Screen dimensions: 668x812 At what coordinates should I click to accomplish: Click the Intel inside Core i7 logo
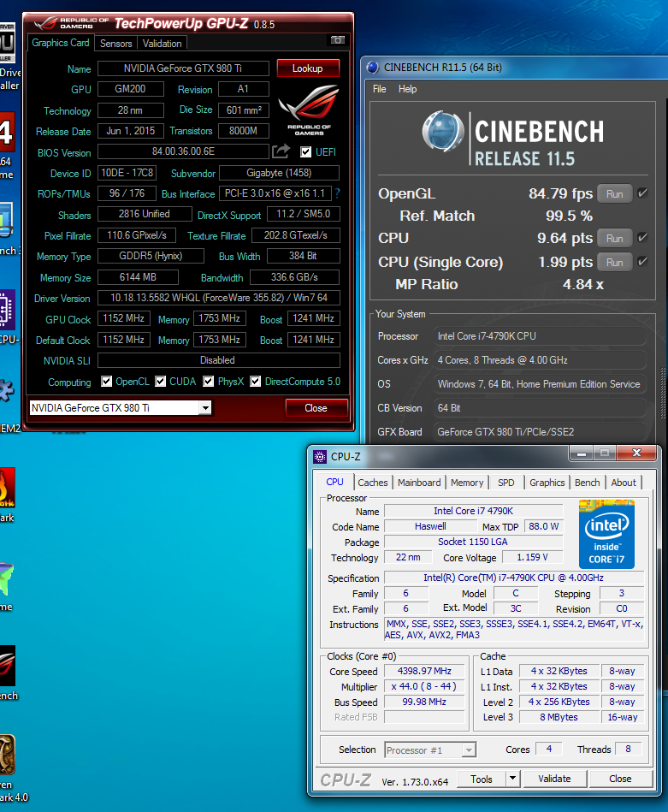tap(606, 534)
